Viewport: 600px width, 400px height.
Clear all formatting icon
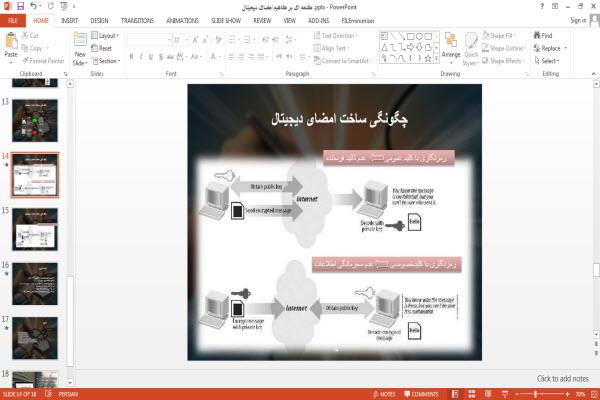coord(218,40)
